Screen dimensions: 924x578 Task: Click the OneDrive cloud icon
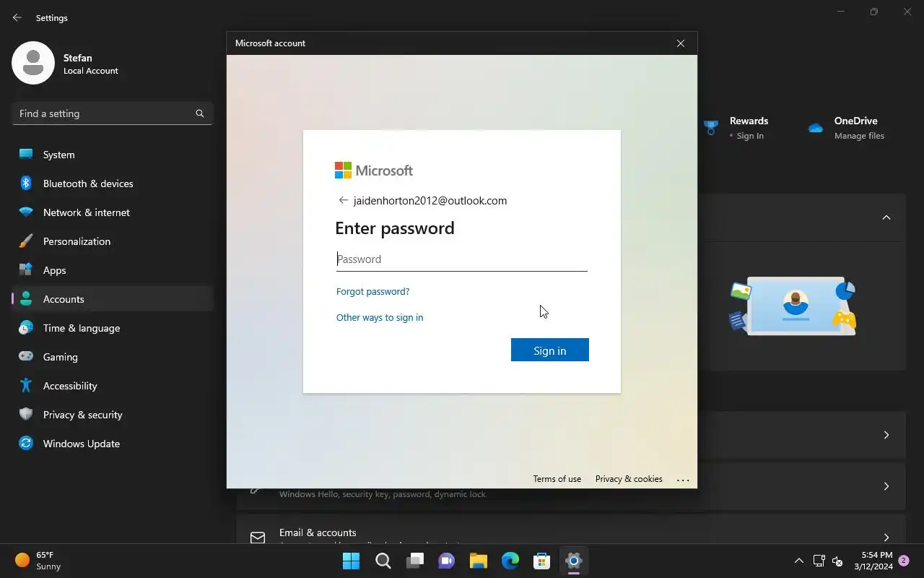[816, 129]
